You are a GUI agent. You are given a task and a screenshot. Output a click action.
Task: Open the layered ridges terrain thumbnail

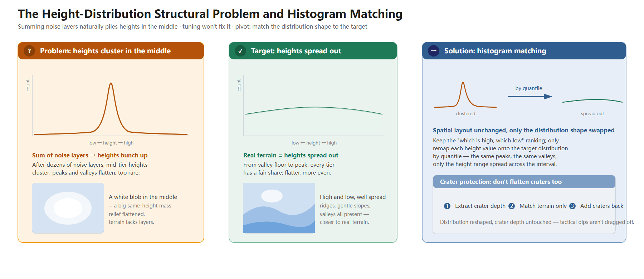279,208
